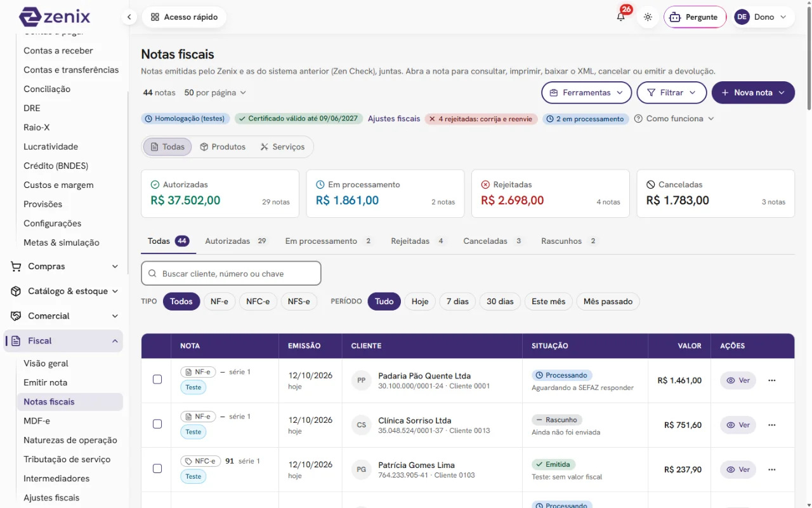
Task: Toggle light theme with the sun icon
Action: [x=648, y=17]
